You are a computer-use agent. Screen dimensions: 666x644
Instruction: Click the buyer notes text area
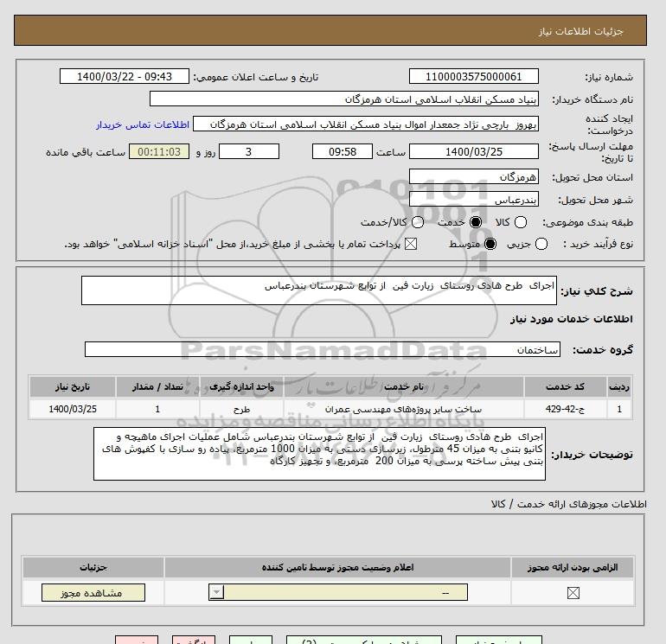[319, 454]
